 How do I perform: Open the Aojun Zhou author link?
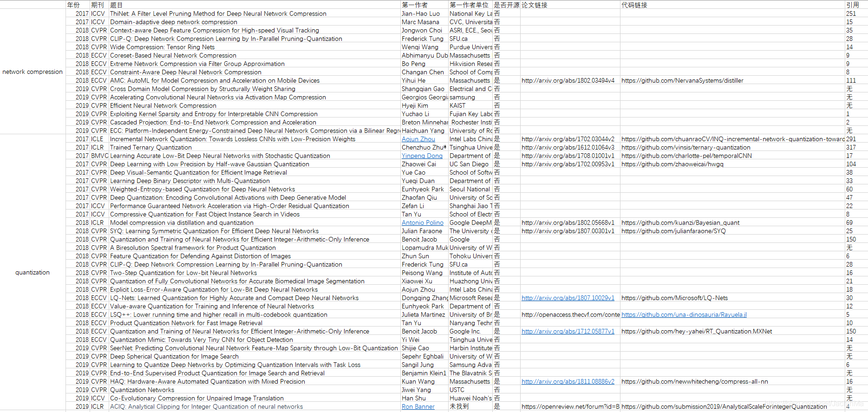(418, 139)
